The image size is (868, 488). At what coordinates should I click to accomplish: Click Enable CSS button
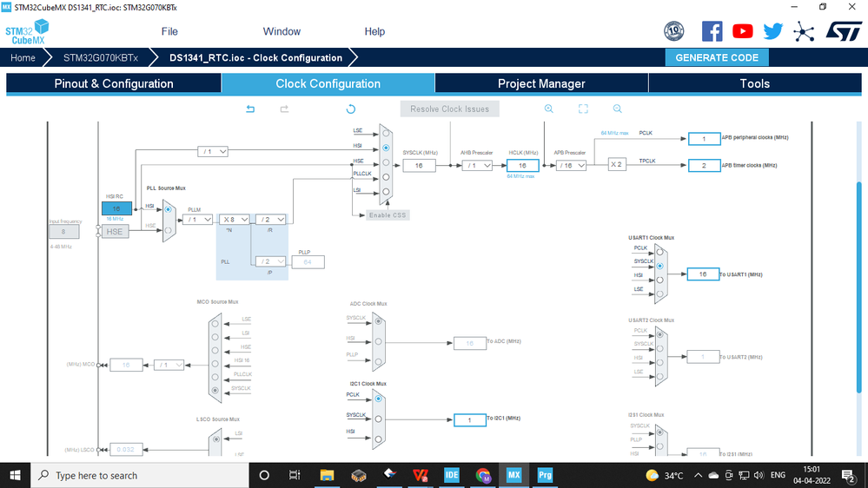[x=388, y=215]
